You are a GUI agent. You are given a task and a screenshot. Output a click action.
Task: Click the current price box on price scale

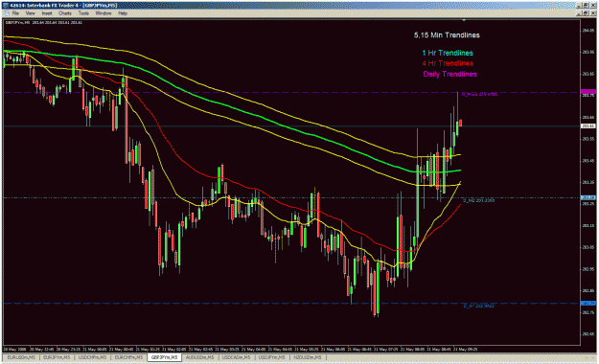(x=587, y=125)
